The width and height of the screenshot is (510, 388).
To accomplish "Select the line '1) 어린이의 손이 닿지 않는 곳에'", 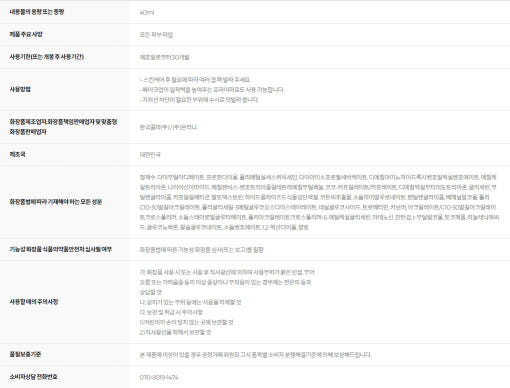I will click(186, 323).
